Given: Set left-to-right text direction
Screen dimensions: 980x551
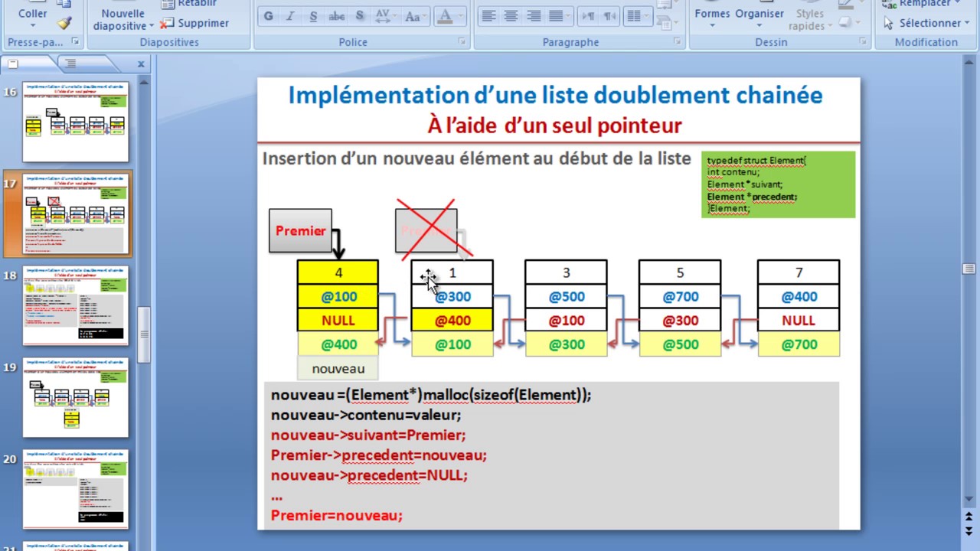Looking at the screenshot, I should pyautogui.click(x=588, y=16).
